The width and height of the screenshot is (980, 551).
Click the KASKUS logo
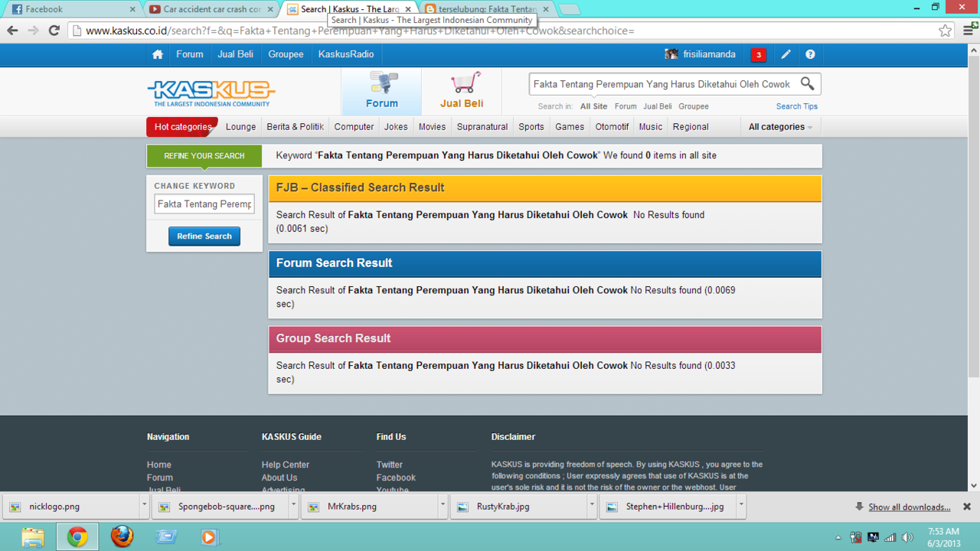click(211, 93)
